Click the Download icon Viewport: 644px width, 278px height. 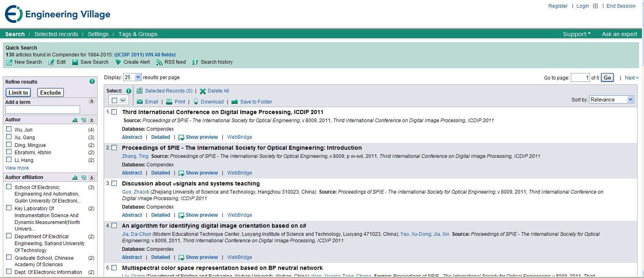tap(196, 102)
